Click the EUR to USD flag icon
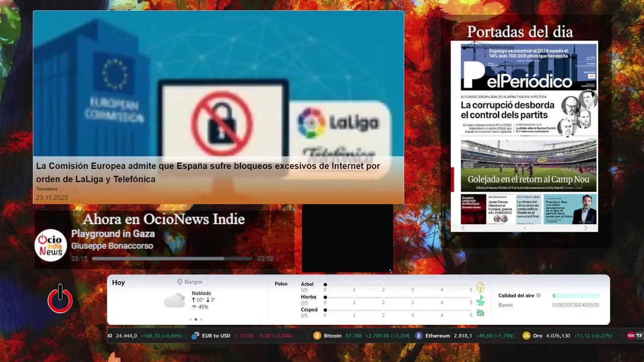The width and height of the screenshot is (644, 362). [x=195, y=336]
